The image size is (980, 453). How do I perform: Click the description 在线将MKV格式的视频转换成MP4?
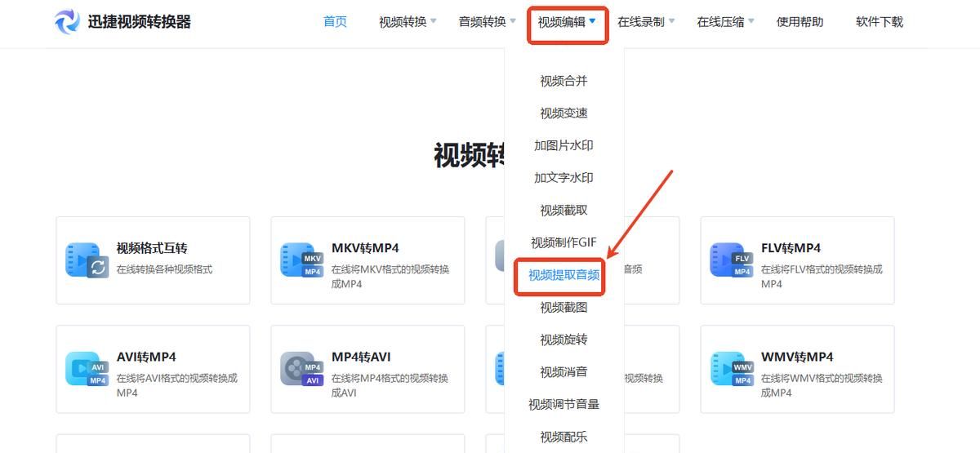[x=390, y=277]
